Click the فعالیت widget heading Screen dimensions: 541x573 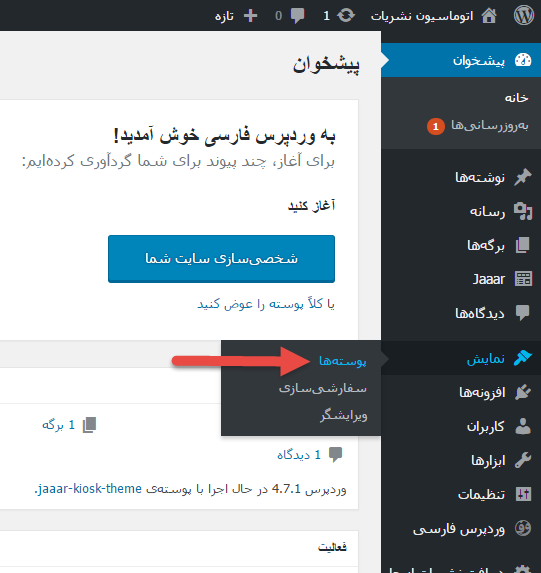click(x=332, y=547)
